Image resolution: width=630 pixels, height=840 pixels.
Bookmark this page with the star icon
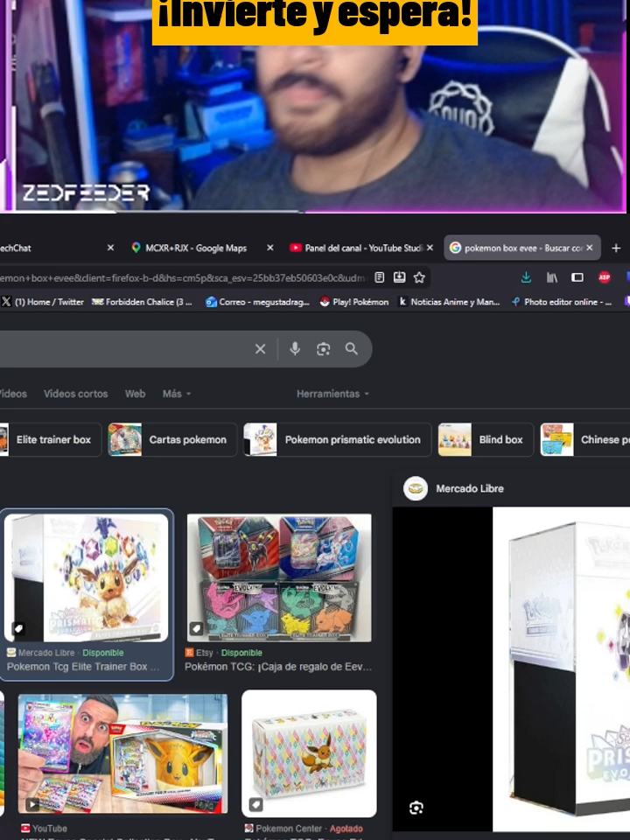419,277
